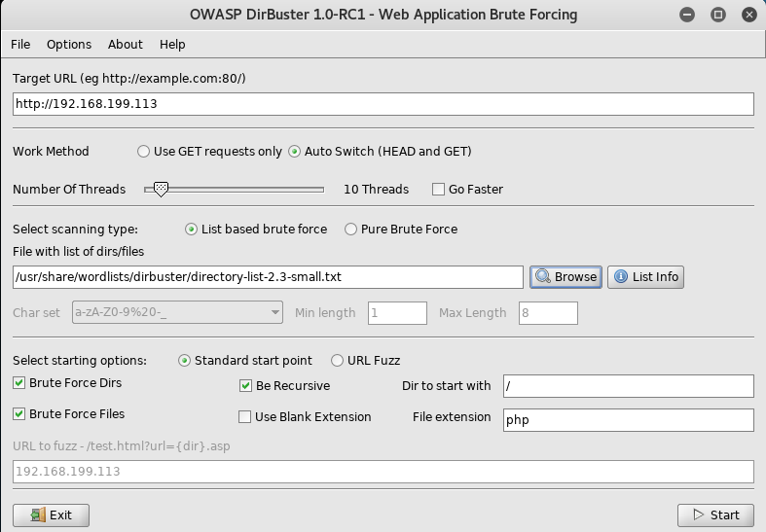The height and width of the screenshot is (532, 766).
Task: Click the Max Length field
Action: pyautogui.click(x=548, y=313)
